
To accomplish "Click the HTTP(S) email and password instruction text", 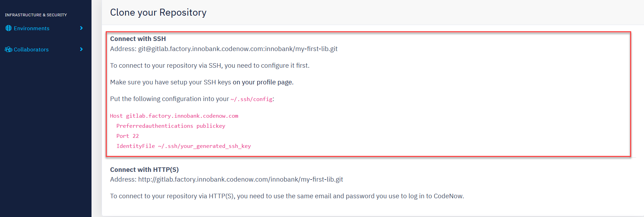I will point(287,196).
